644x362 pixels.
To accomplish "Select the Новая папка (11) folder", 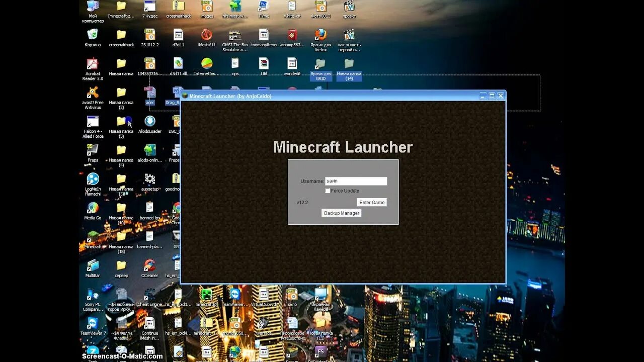I will [x=320, y=323].
